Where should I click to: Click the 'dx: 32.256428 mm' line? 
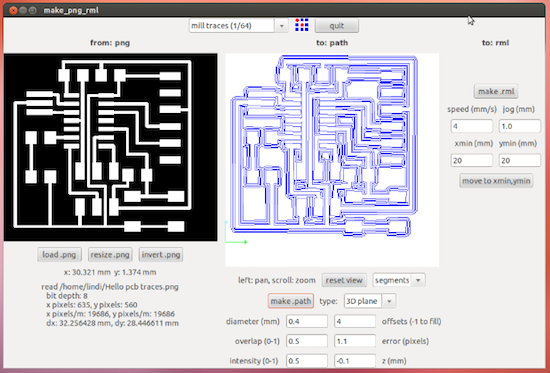pyautogui.click(x=112, y=323)
